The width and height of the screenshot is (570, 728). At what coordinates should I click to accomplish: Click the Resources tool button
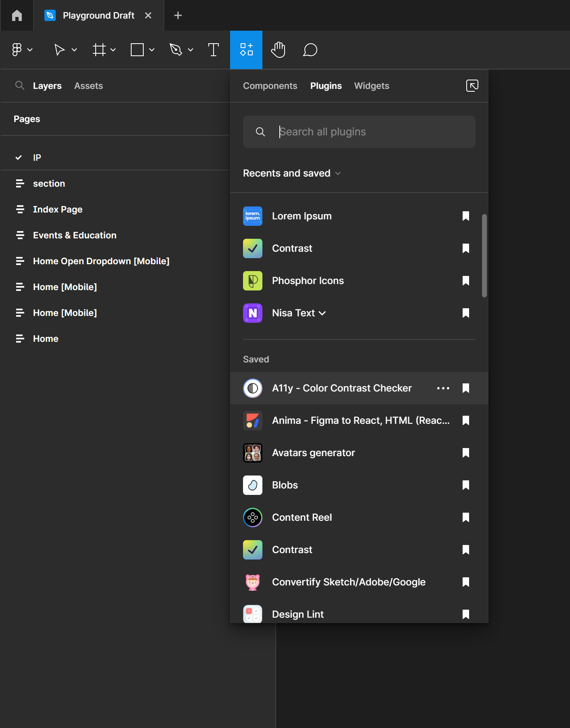pos(246,50)
